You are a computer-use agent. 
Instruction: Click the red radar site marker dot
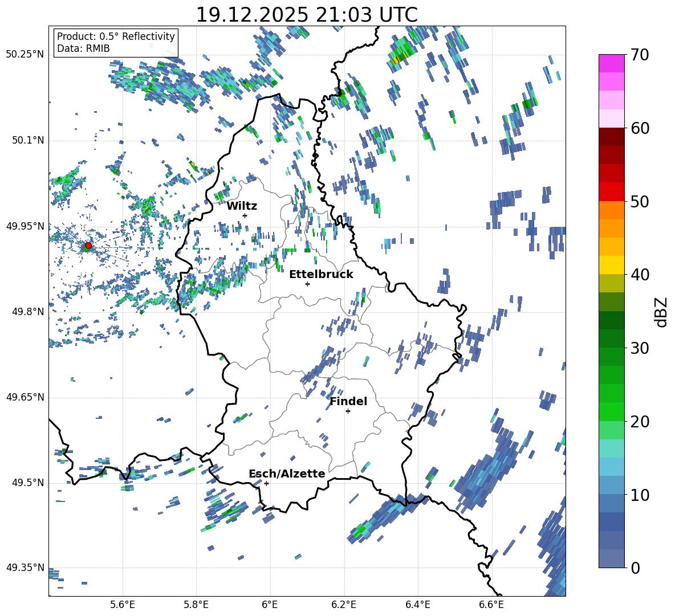tap(88, 246)
